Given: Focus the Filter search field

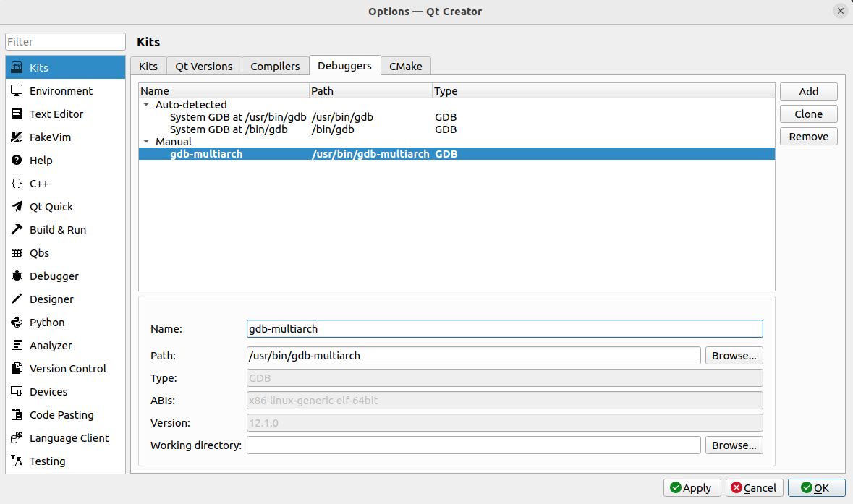Looking at the screenshot, I should pyautogui.click(x=65, y=42).
